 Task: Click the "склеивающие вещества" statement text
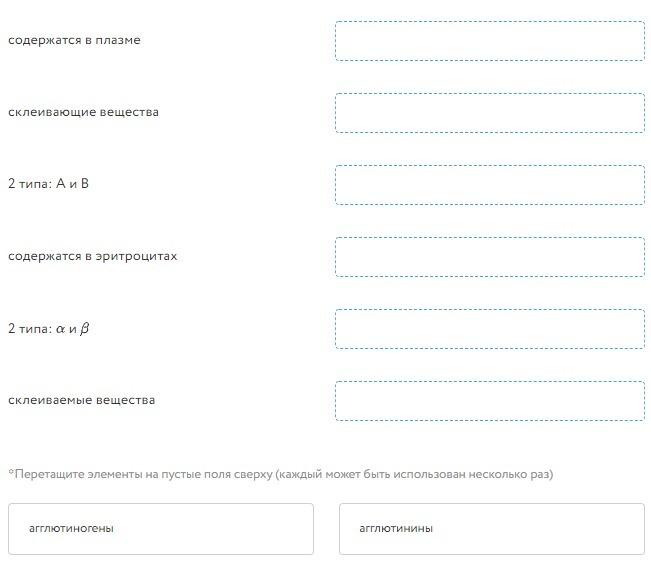pyautogui.click(x=83, y=113)
